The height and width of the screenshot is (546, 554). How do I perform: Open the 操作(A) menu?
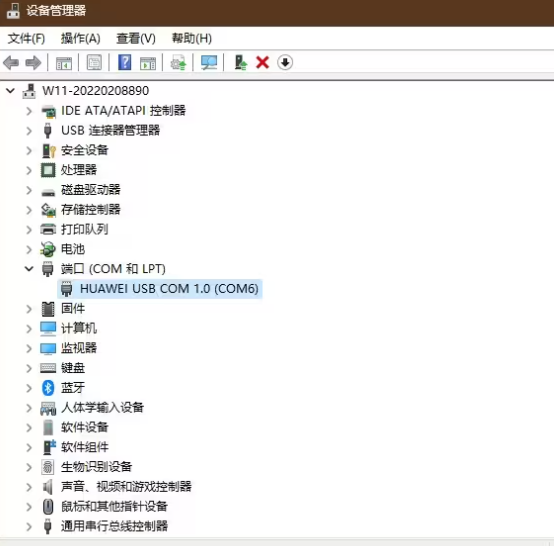click(81, 38)
